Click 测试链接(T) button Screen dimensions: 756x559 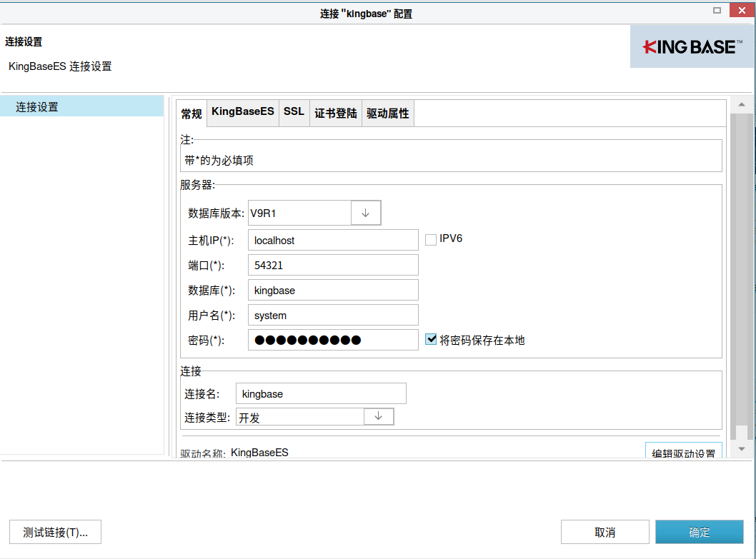(54, 531)
